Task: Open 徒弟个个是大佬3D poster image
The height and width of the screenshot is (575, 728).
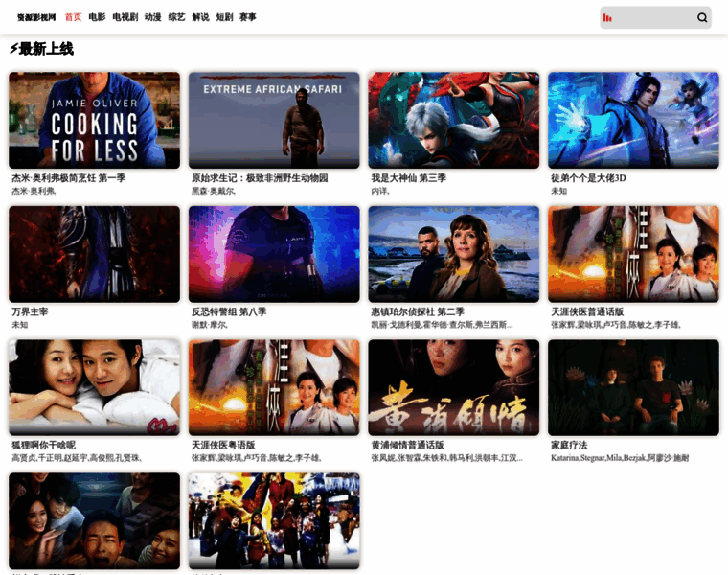Action: (x=633, y=120)
